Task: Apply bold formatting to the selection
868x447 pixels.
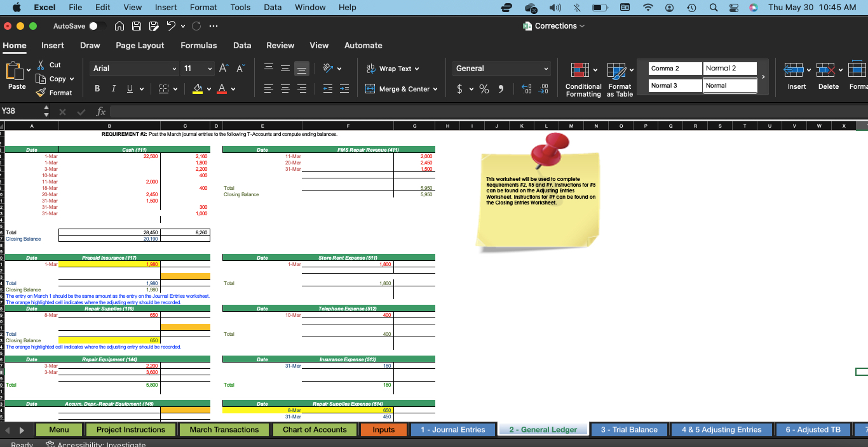Action: tap(97, 88)
